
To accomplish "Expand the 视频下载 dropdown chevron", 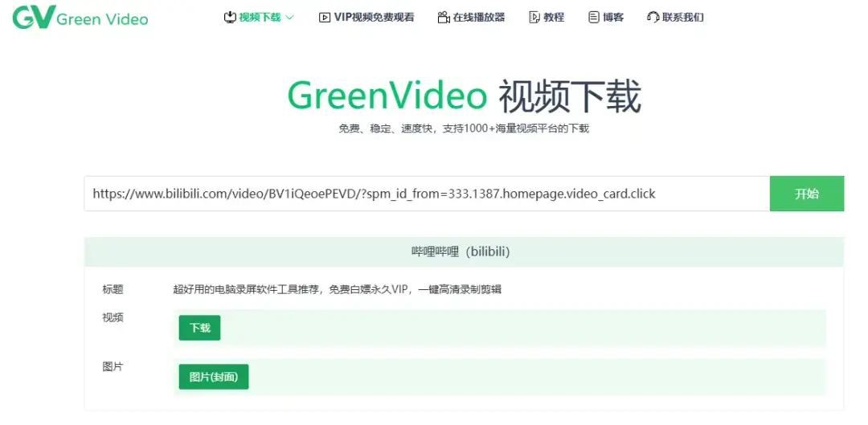I will (x=290, y=17).
